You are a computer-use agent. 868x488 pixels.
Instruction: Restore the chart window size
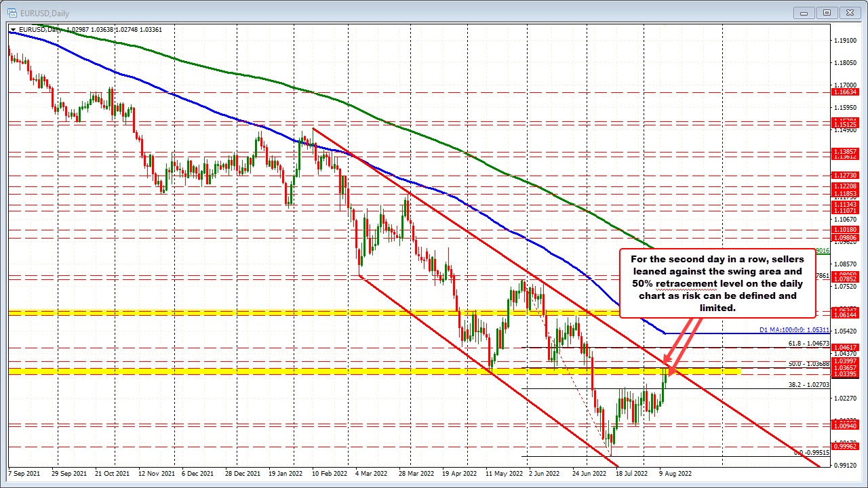(827, 12)
